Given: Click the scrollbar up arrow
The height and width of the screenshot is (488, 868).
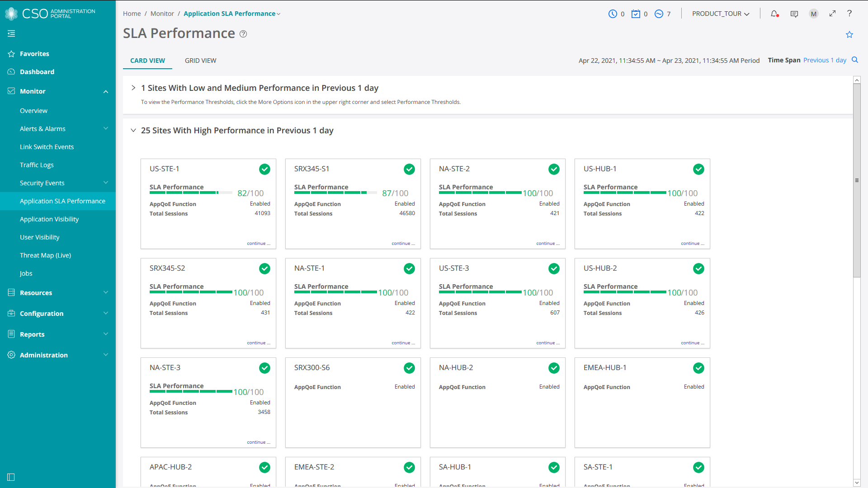Looking at the screenshot, I should [857, 80].
